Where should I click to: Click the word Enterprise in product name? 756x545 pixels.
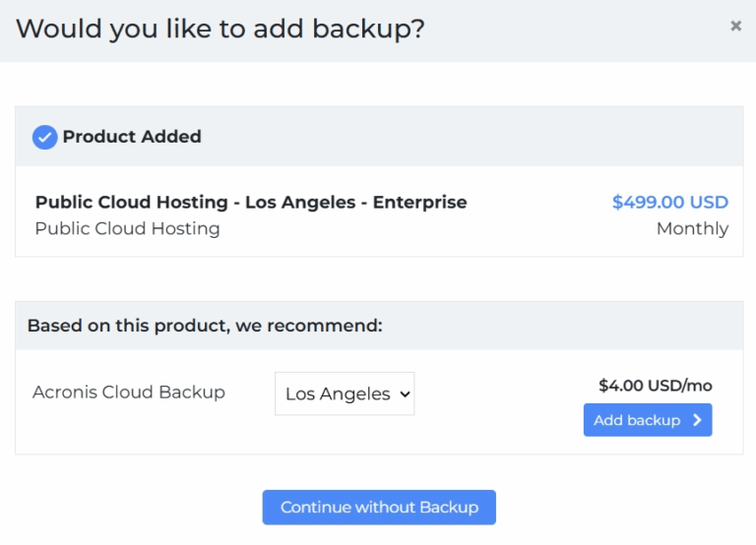click(419, 203)
